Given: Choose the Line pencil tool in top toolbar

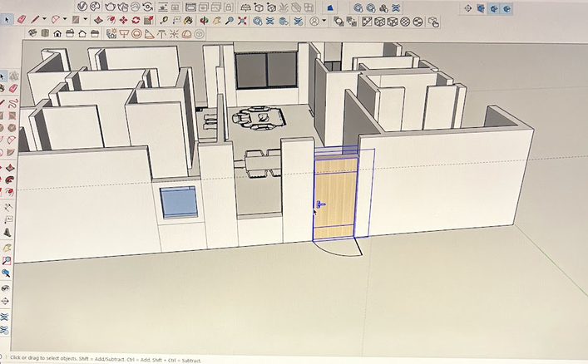Looking at the screenshot, I should tap(35, 19).
